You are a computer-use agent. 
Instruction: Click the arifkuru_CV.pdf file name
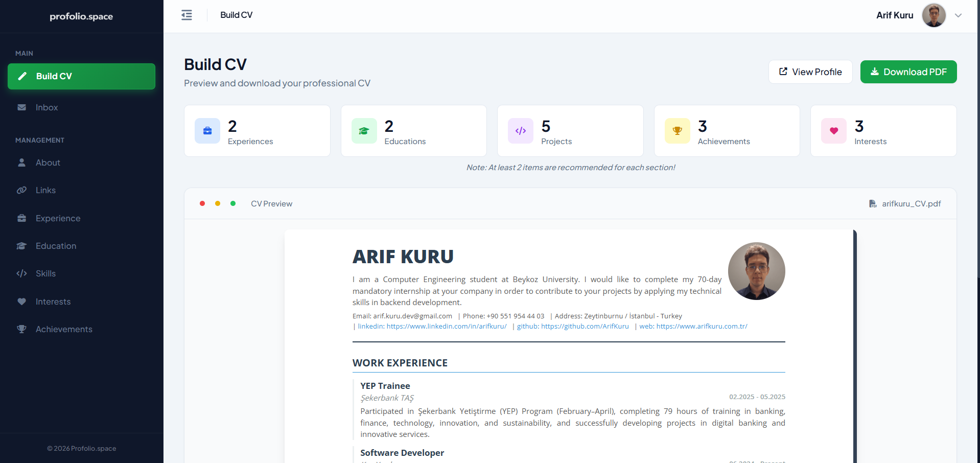912,203
